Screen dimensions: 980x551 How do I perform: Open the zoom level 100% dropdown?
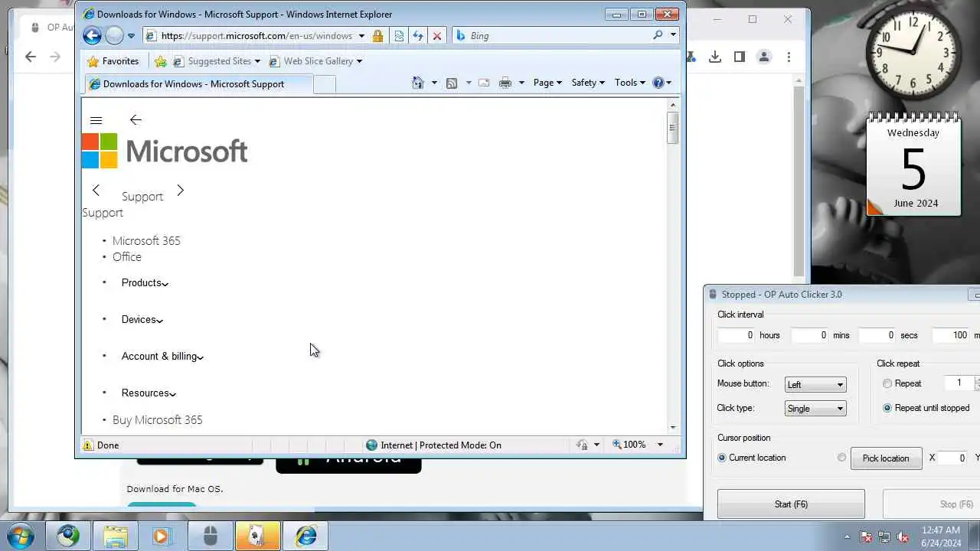point(660,445)
